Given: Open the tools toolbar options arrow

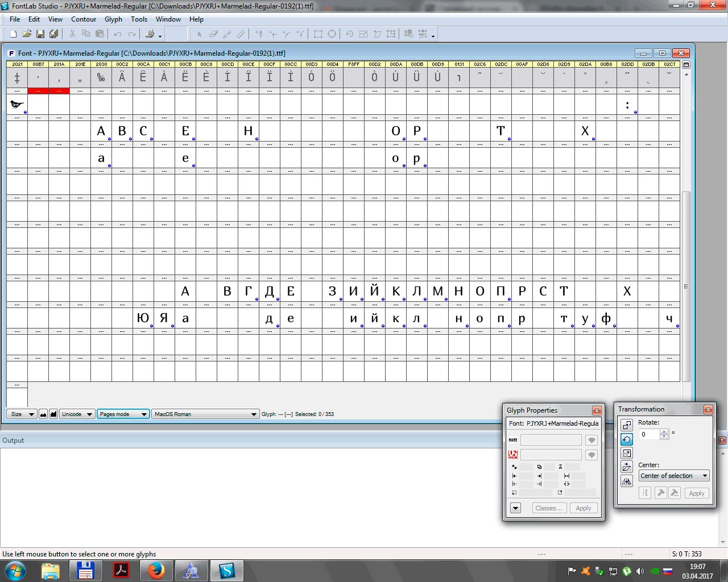Looking at the screenshot, I should [x=433, y=35].
